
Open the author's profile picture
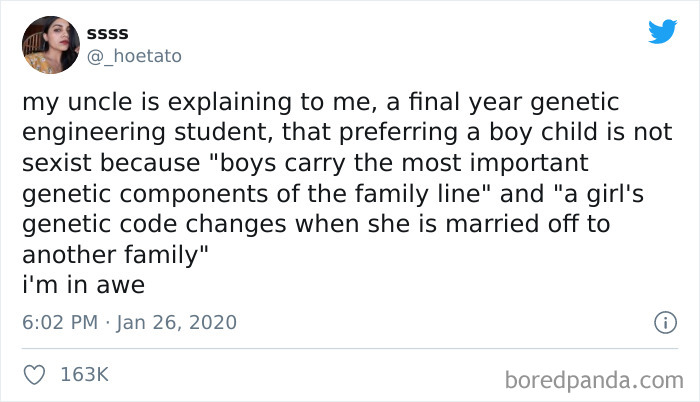52,44
